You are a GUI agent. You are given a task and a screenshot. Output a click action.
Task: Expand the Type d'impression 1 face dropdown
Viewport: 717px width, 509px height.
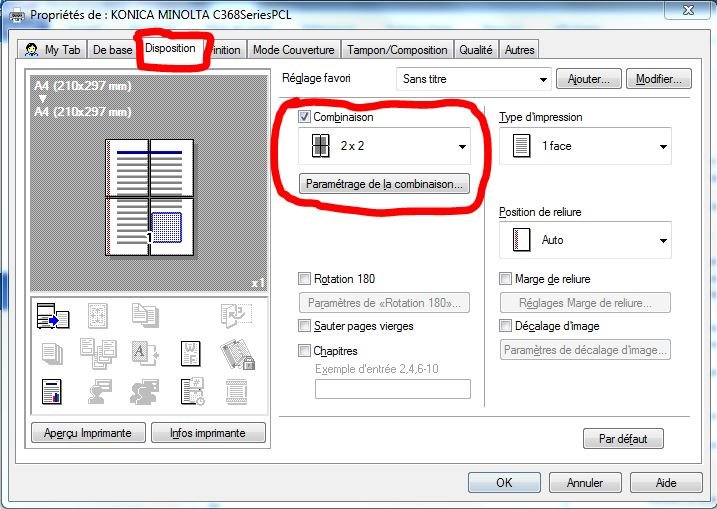[x=585, y=146]
